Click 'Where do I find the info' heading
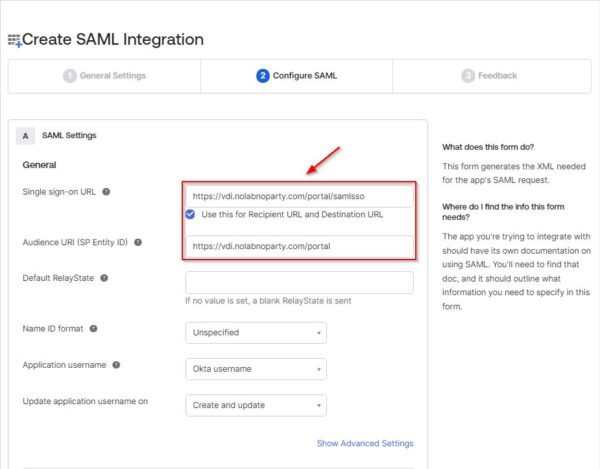Image resolution: width=600 pixels, height=469 pixels. coord(503,212)
